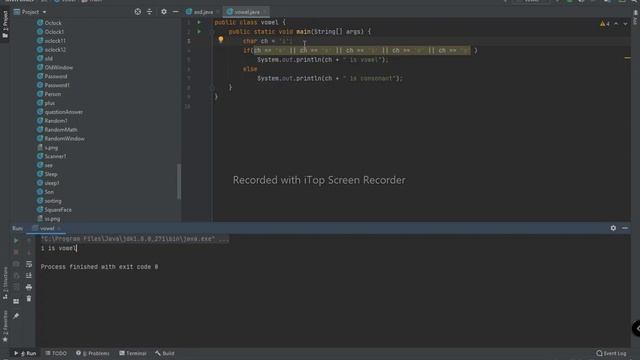
Task: Toggle the Structure side tab
Action: [5, 283]
